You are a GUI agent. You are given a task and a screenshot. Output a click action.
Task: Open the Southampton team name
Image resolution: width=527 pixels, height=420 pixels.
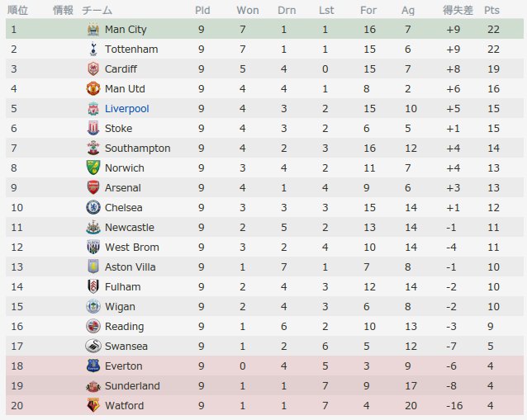[x=137, y=149]
